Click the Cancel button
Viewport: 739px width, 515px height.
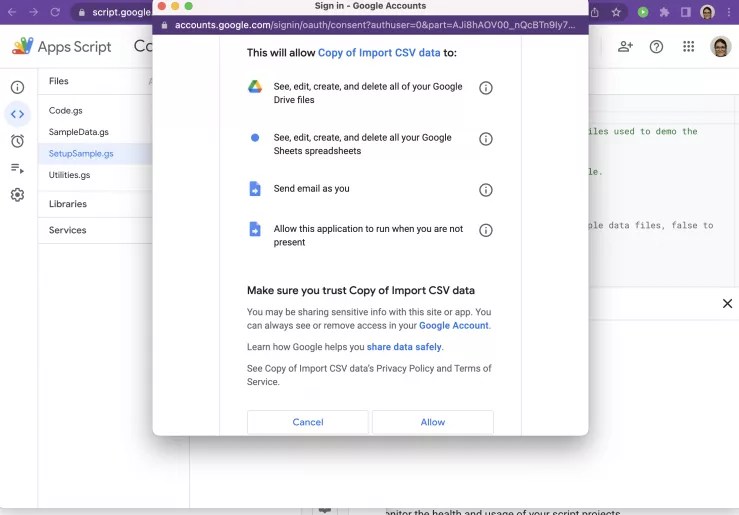click(x=308, y=422)
